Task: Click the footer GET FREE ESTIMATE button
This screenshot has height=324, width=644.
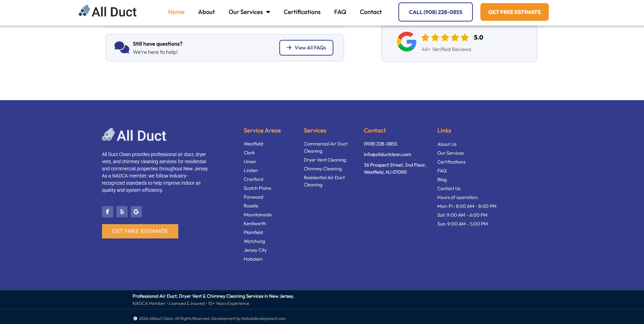Action: click(x=140, y=231)
